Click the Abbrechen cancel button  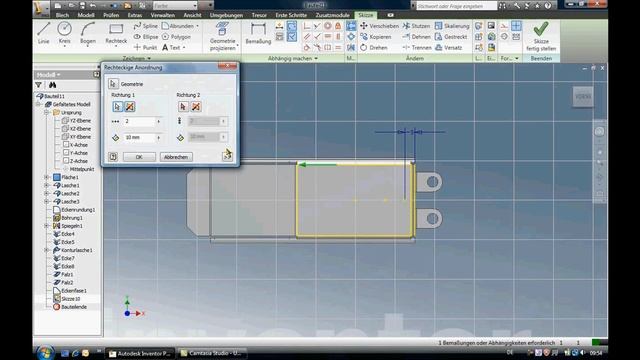click(x=176, y=157)
